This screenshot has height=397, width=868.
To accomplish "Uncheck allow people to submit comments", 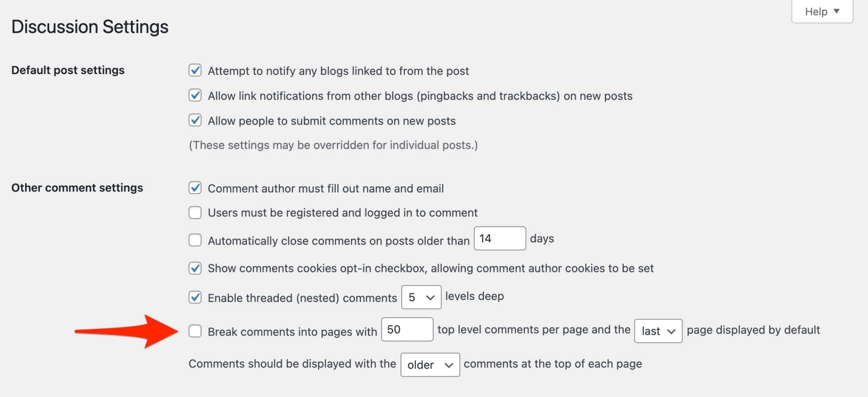I will [x=195, y=121].
